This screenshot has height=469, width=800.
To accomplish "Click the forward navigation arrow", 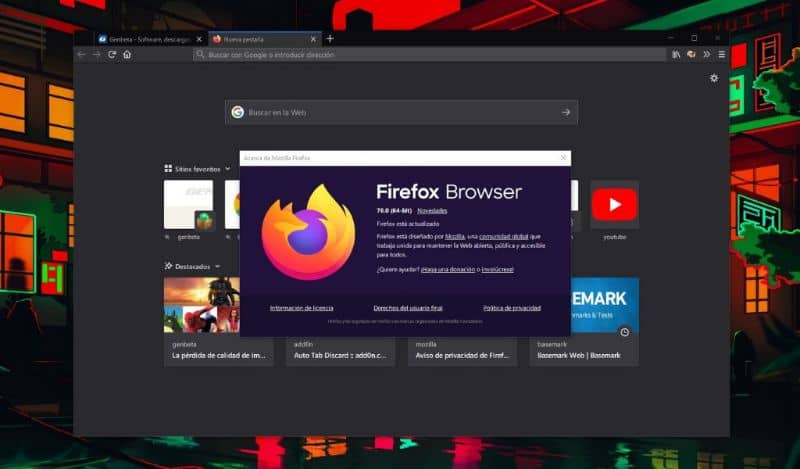I will pyautogui.click(x=96, y=54).
